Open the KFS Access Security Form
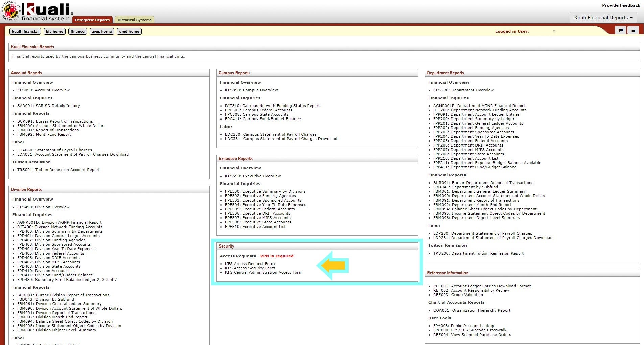This screenshot has width=644, height=345. pyautogui.click(x=249, y=268)
